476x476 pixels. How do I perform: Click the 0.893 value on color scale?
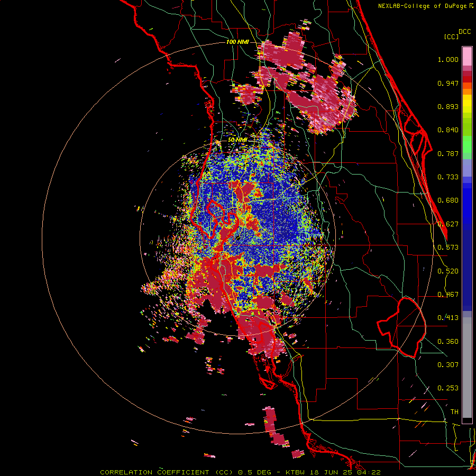point(448,106)
